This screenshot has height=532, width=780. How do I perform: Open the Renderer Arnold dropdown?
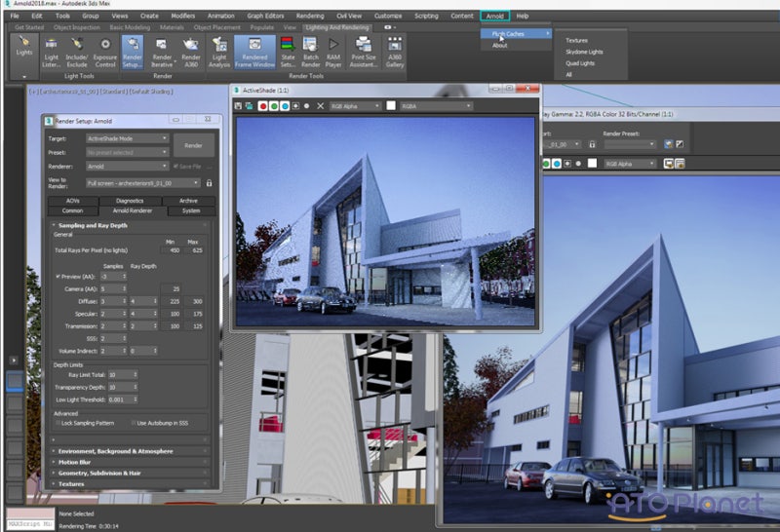pyautogui.click(x=128, y=166)
